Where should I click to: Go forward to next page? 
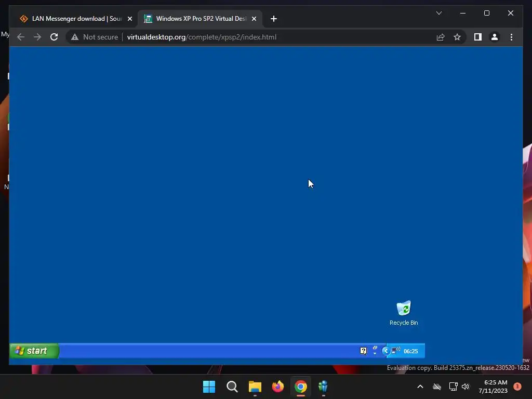click(37, 37)
